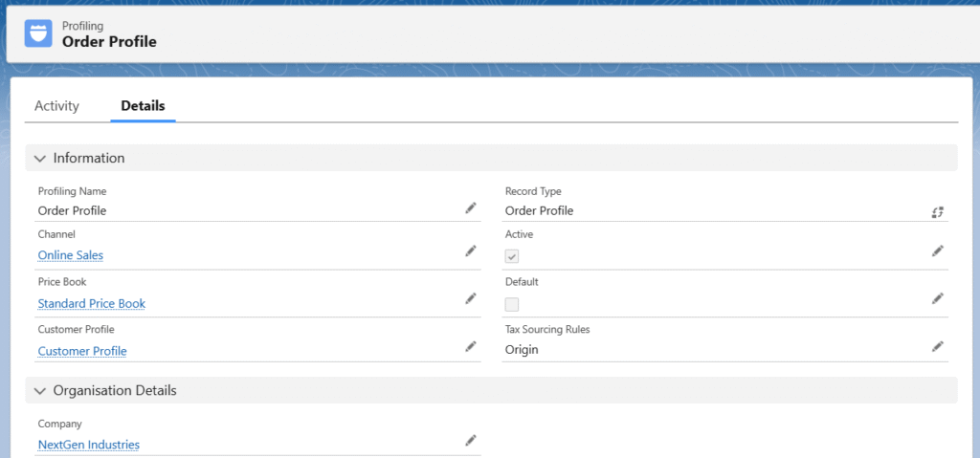The image size is (980, 458).
Task: Collapse the Organisation Details section
Action: tap(40, 391)
